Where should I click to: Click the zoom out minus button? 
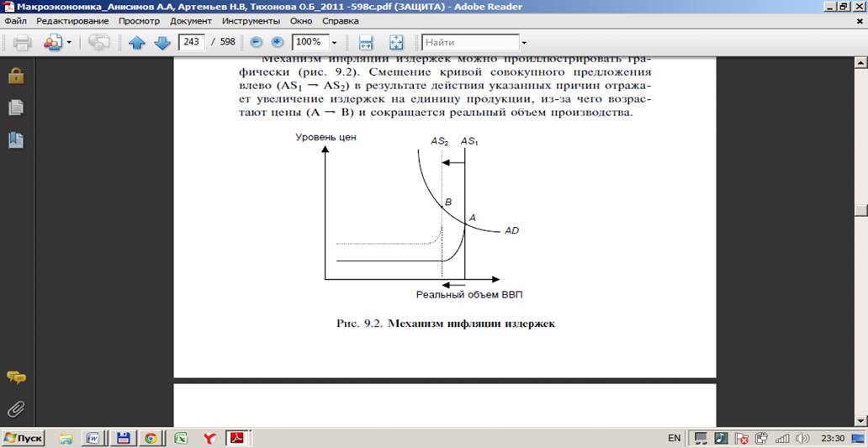pos(256,43)
